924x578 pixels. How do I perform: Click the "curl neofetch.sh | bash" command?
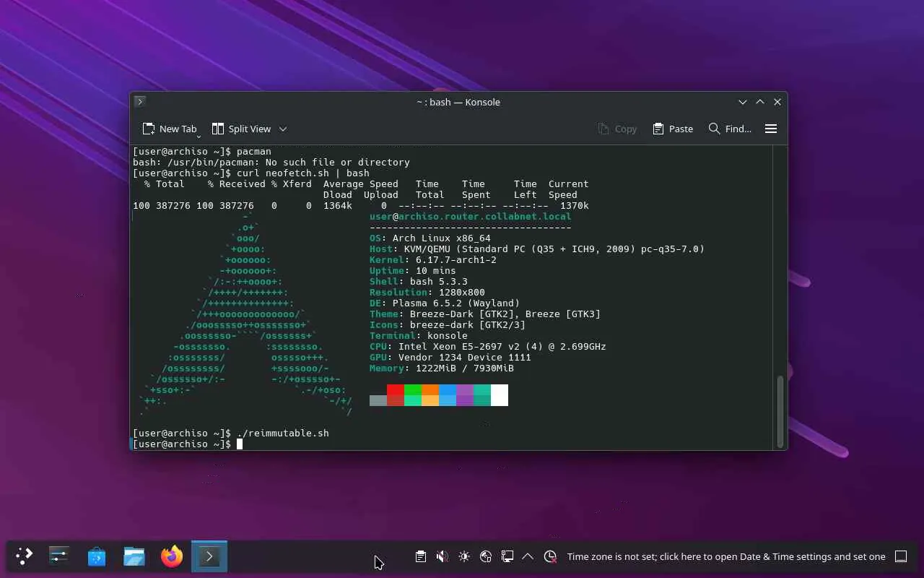tap(303, 173)
